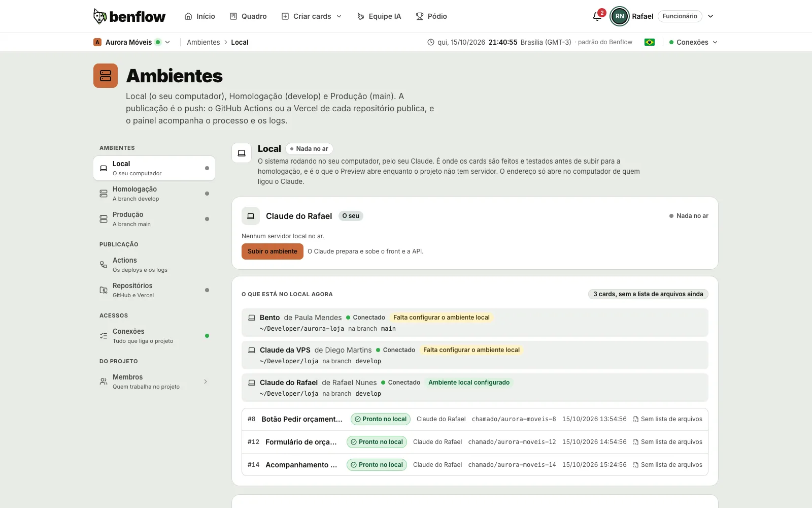Click Pronto no local badge of card #8
Screen dimensions: 812x508
381,419
